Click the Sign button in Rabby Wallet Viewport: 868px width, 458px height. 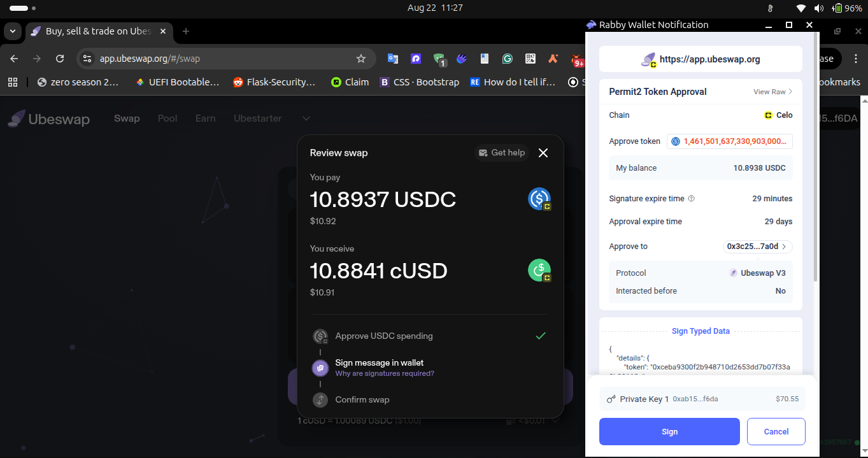(x=669, y=431)
